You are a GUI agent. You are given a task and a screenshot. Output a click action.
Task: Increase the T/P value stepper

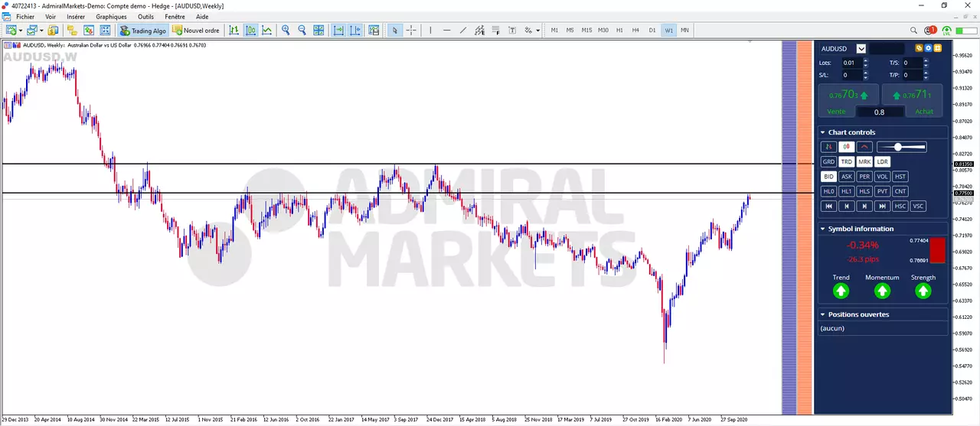[x=926, y=73]
